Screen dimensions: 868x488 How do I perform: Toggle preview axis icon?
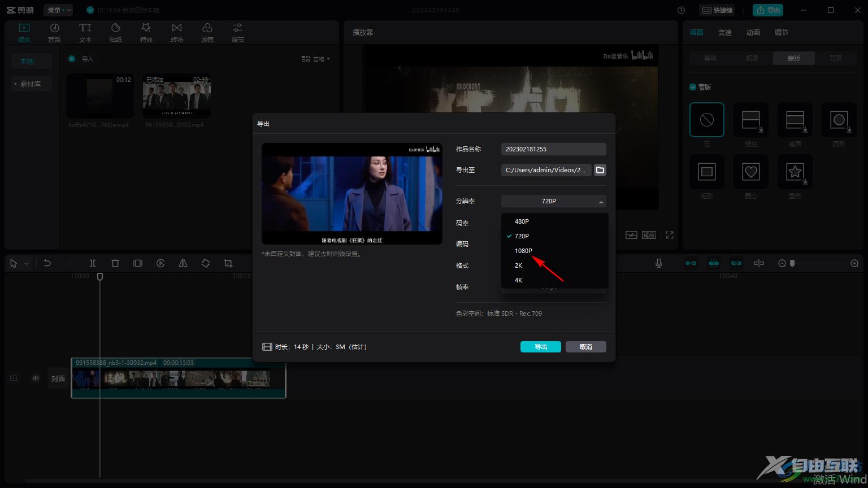[759, 263]
